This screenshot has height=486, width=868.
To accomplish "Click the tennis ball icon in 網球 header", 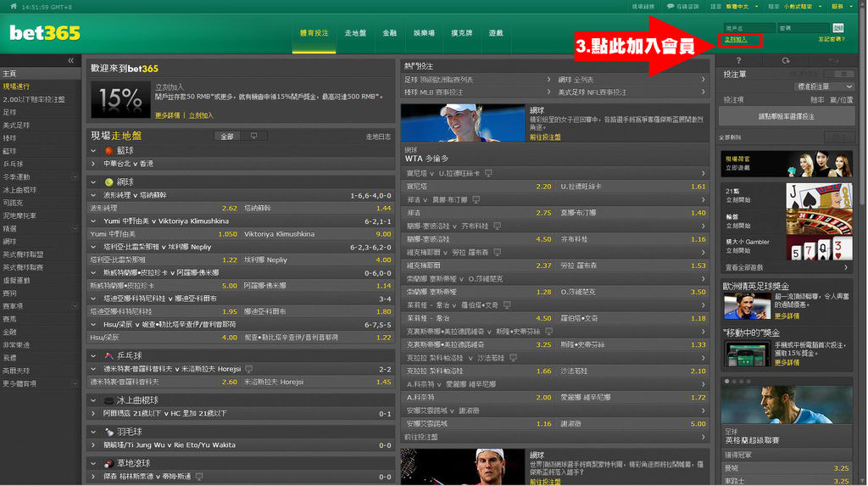I will point(109,182).
